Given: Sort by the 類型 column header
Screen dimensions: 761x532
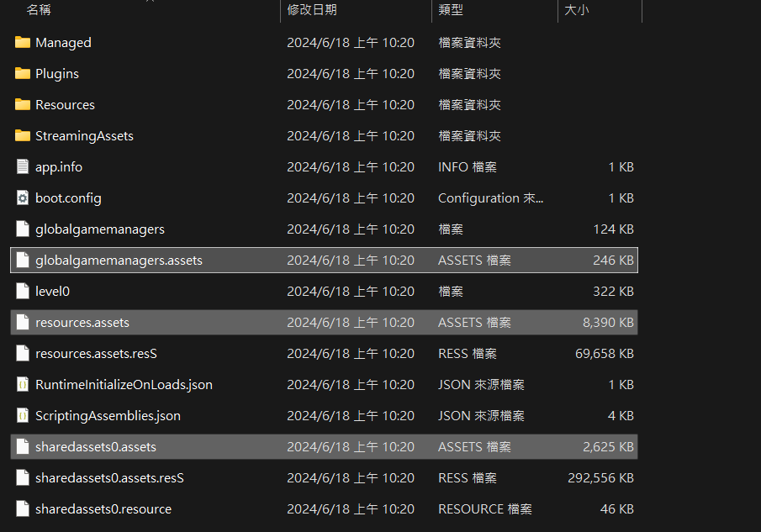Looking at the screenshot, I should pos(451,10).
